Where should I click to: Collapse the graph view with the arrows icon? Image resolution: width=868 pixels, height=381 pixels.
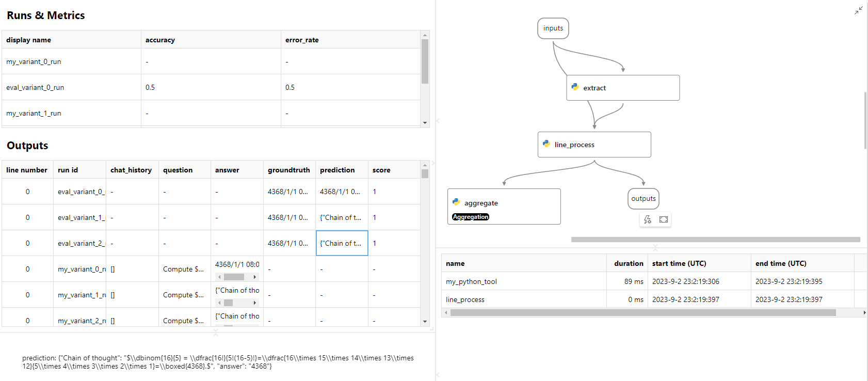click(x=858, y=10)
